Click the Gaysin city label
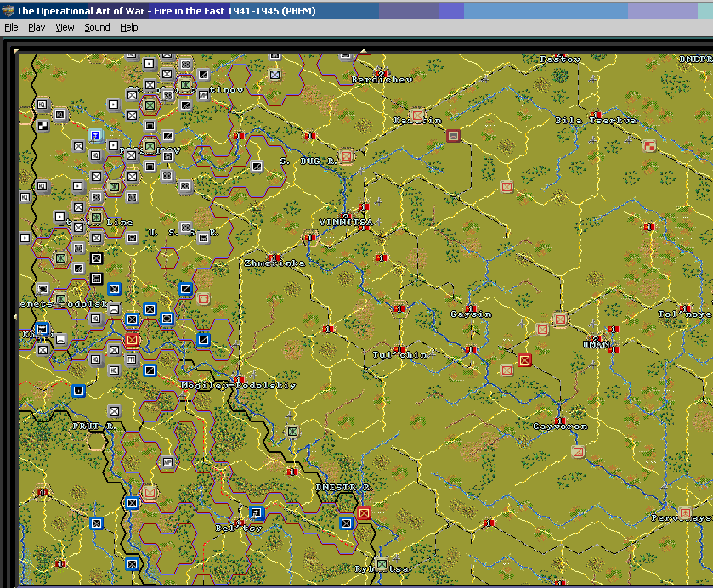713x588 pixels. pos(471,314)
